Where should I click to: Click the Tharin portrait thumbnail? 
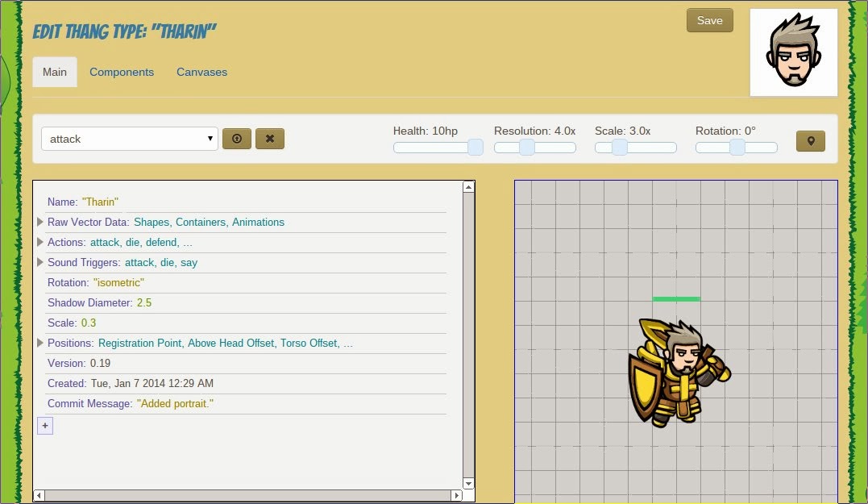794,52
